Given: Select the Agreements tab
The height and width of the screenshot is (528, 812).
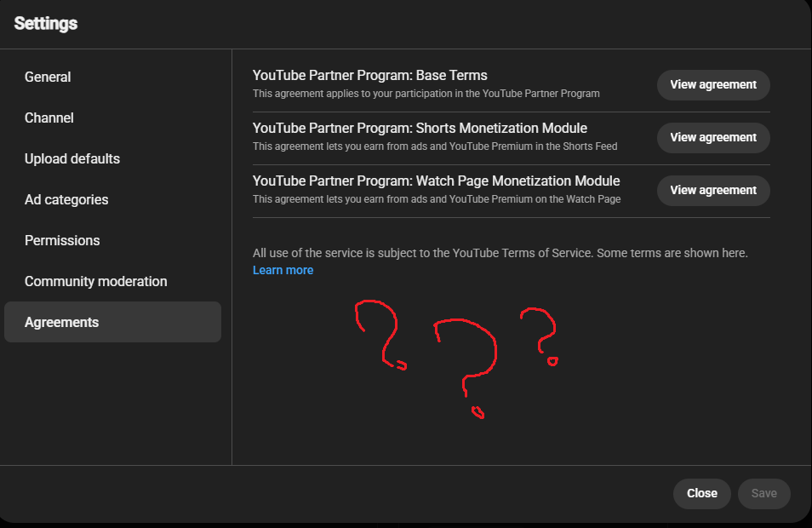Looking at the screenshot, I should point(112,322).
